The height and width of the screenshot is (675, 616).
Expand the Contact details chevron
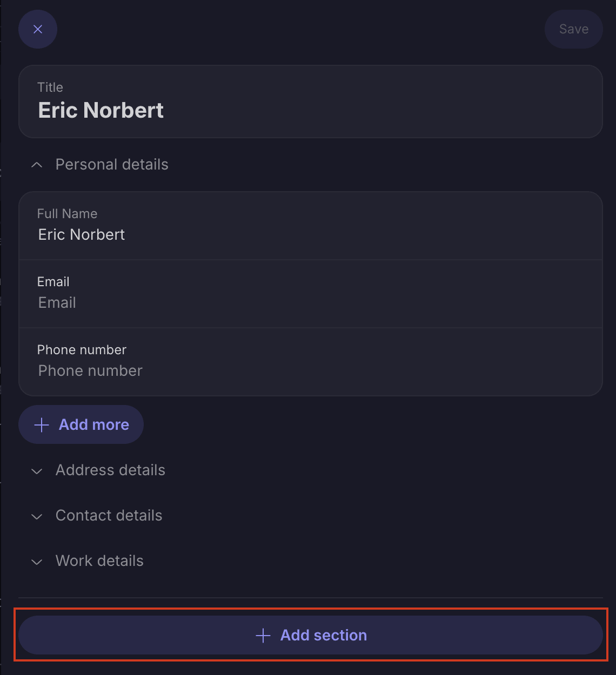(x=37, y=516)
